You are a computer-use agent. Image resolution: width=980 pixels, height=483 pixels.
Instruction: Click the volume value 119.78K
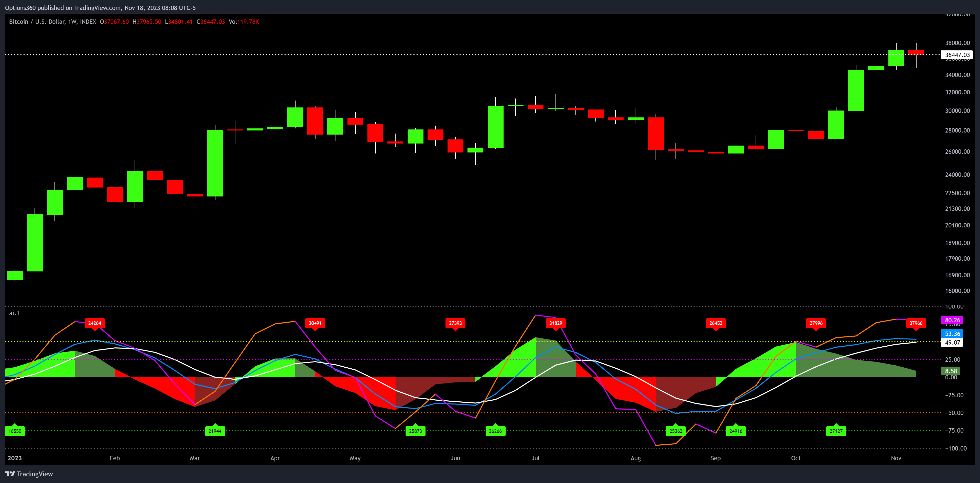248,22
